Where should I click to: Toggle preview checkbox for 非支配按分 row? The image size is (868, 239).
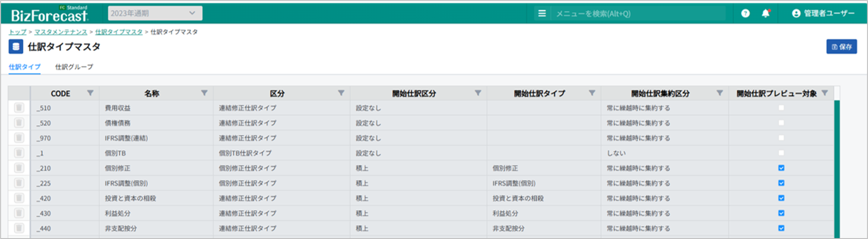point(781,228)
